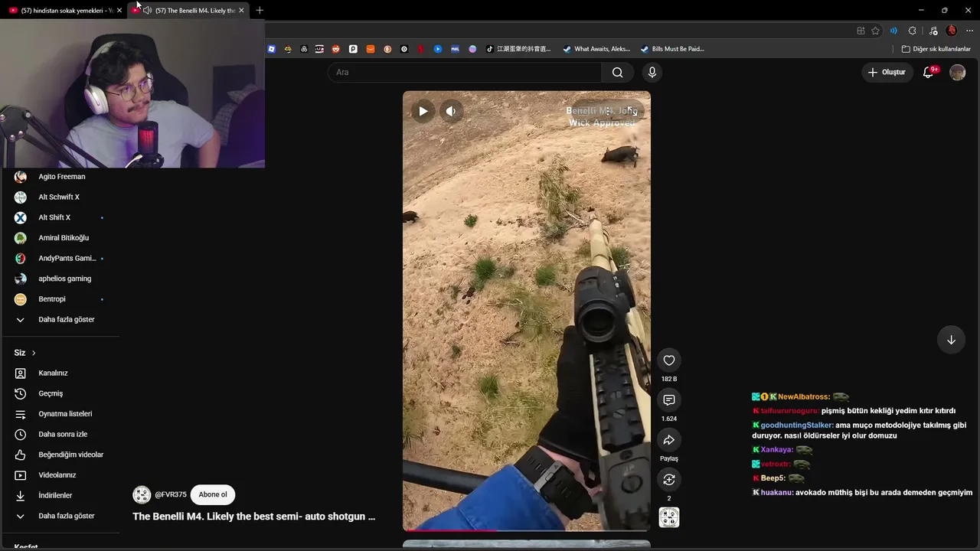980x551 pixels.
Task: Click the magnifier search button
Action: coord(618,72)
